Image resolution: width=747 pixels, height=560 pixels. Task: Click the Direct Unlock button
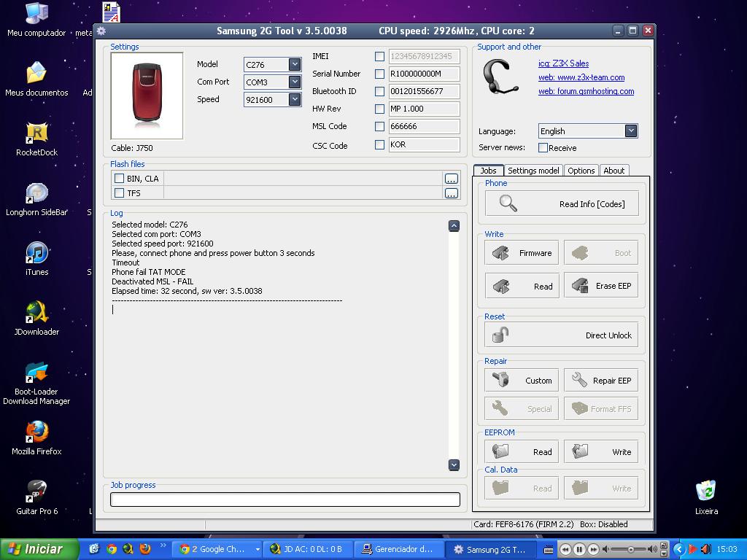[x=561, y=335]
